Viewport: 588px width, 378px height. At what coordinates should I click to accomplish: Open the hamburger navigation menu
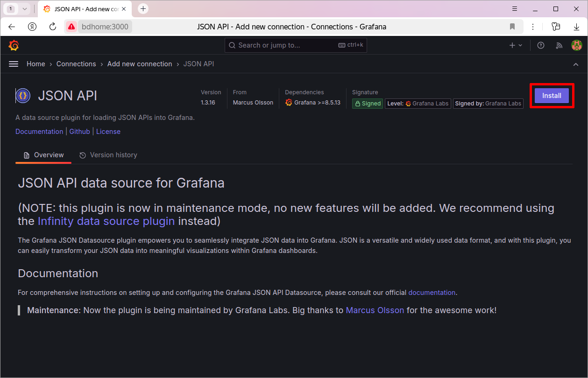(x=14, y=64)
